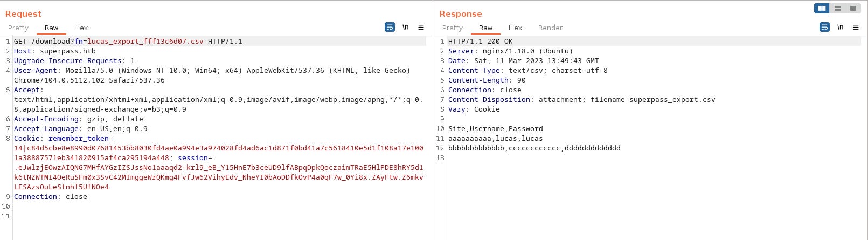Toggle word wrap icon in Response panel
This screenshot has width=868, height=240.
(824, 27)
